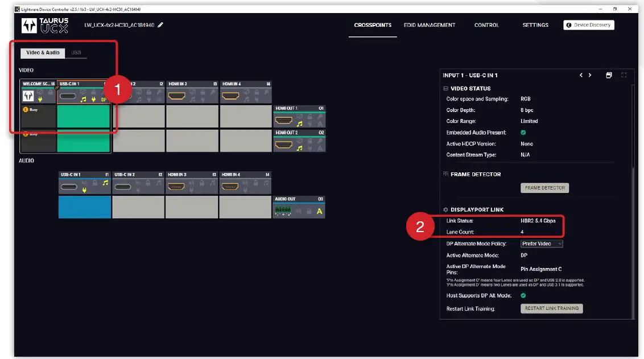Open the properties panel in a new window
The image size is (644, 359).
tap(609, 75)
